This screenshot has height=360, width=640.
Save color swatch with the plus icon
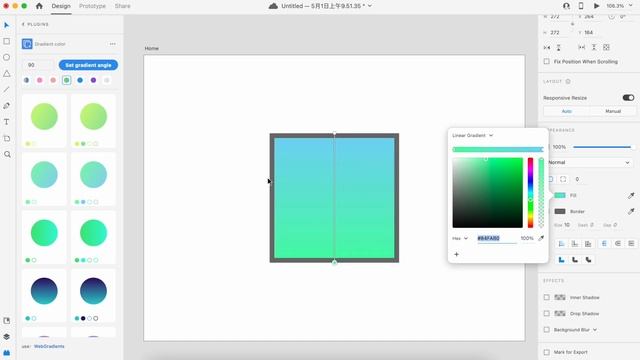point(456,254)
